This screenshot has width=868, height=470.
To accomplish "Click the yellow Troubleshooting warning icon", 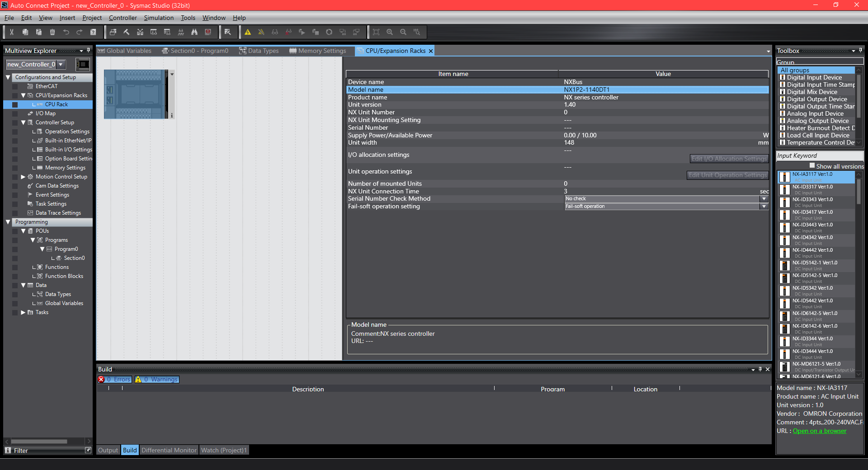I will pos(248,32).
